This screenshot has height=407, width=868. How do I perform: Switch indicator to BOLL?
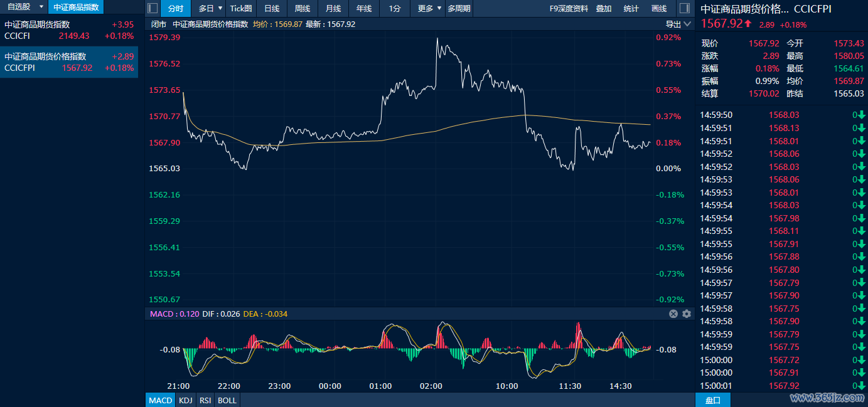227,400
